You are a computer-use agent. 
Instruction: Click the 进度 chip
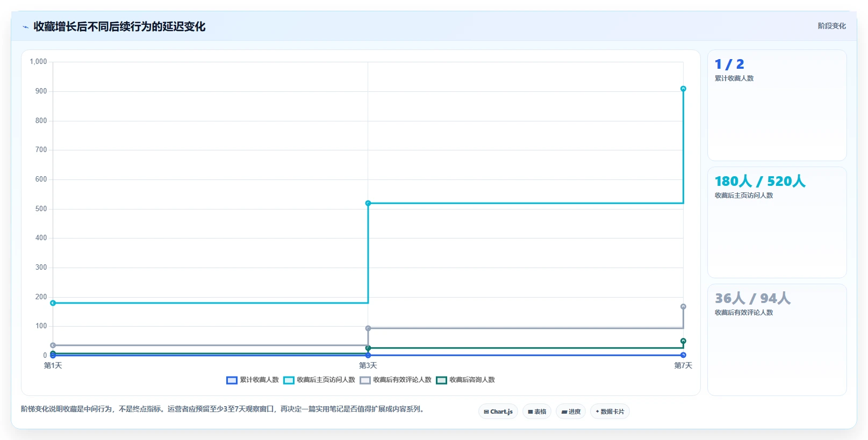[x=571, y=412]
